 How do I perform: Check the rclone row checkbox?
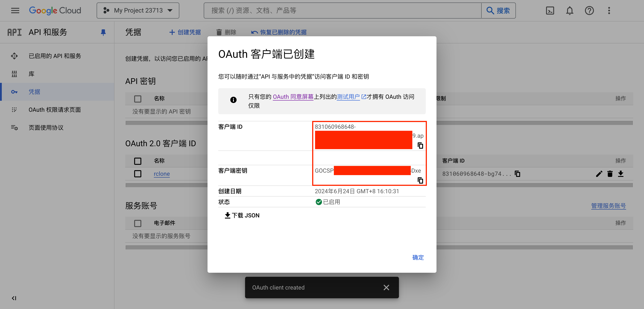point(138,174)
